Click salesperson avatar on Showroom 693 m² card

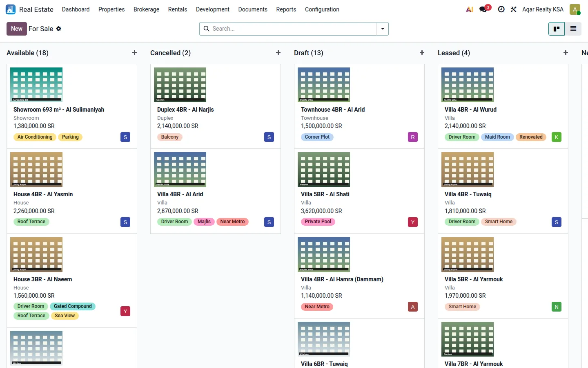(x=125, y=137)
